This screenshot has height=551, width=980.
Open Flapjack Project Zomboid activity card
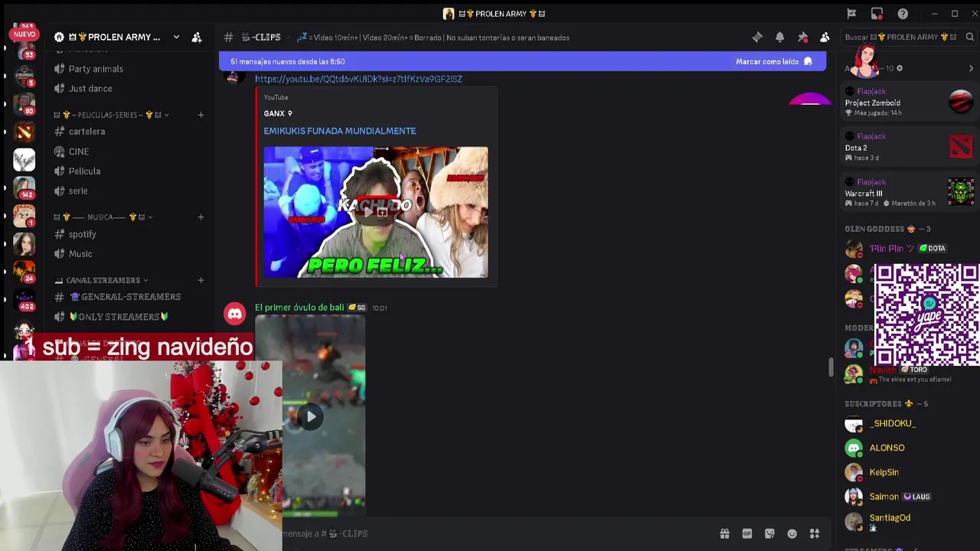click(909, 103)
